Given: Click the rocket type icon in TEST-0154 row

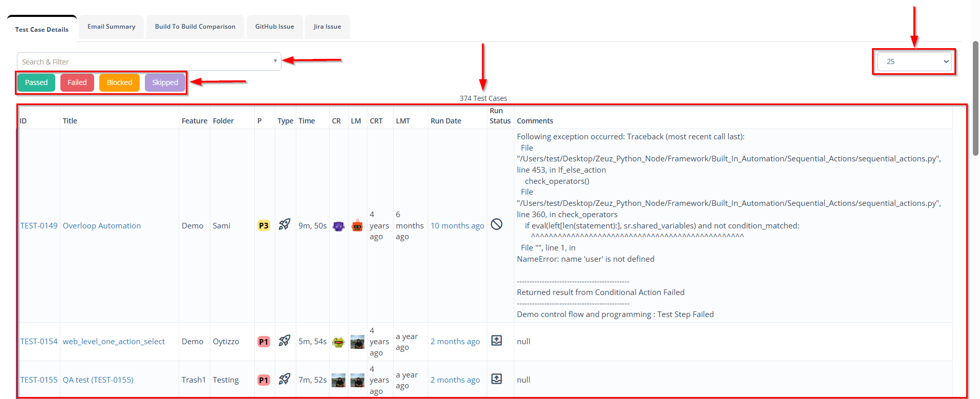Looking at the screenshot, I should [x=285, y=341].
